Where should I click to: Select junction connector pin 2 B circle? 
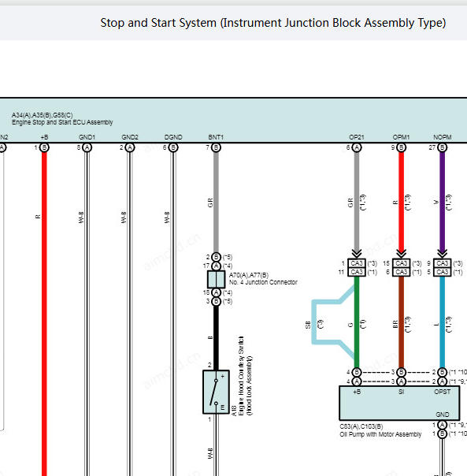click(x=216, y=257)
